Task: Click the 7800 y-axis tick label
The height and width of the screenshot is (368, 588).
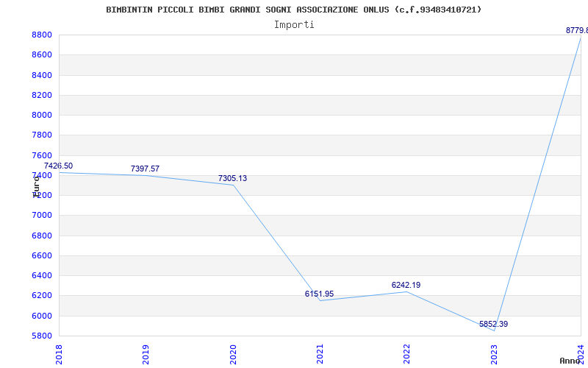Action: point(42,135)
